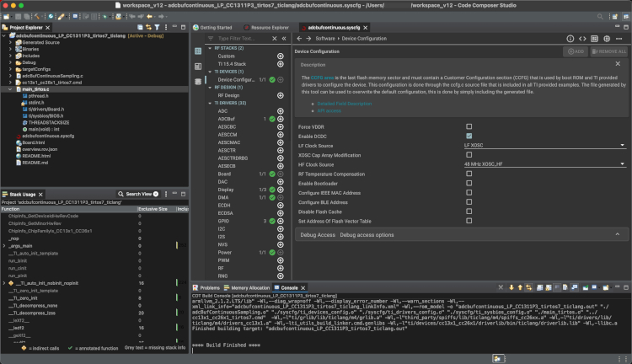Image resolution: width=632 pixels, height=364 pixels.
Task: Expand the Generated Source folder
Action: click(10, 42)
